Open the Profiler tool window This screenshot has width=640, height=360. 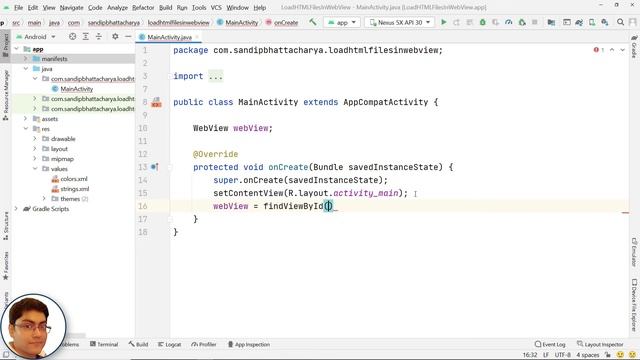tap(204, 344)
